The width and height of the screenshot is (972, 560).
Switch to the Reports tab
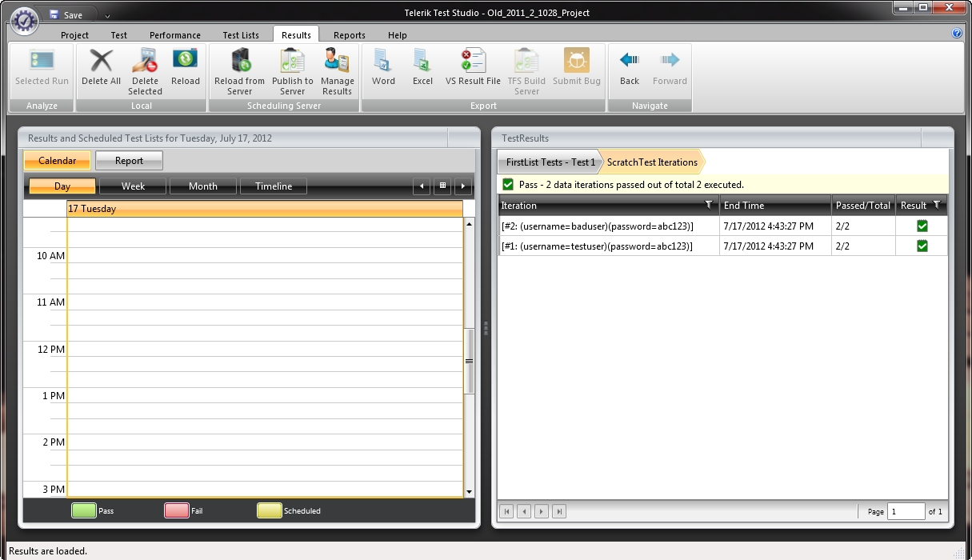(350, 35)
